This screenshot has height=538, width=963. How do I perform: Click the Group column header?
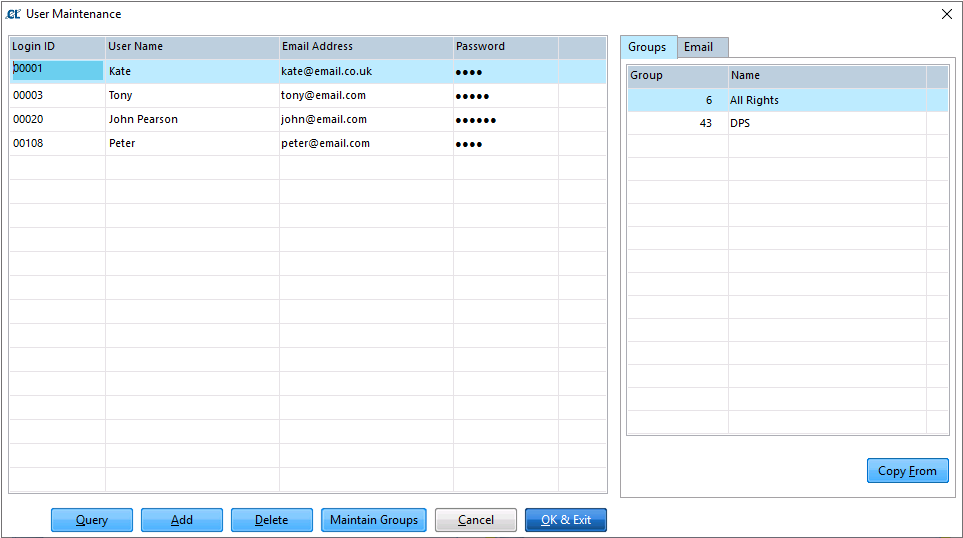pyautogui.click(x=677, y=76)
